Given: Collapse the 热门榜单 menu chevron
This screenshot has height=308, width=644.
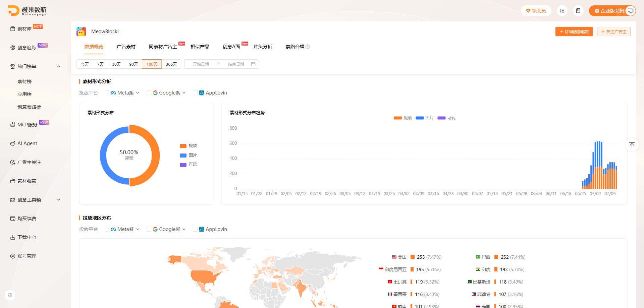Looking at the screenshot, I should pyautogui.click(x=59, y=66).
